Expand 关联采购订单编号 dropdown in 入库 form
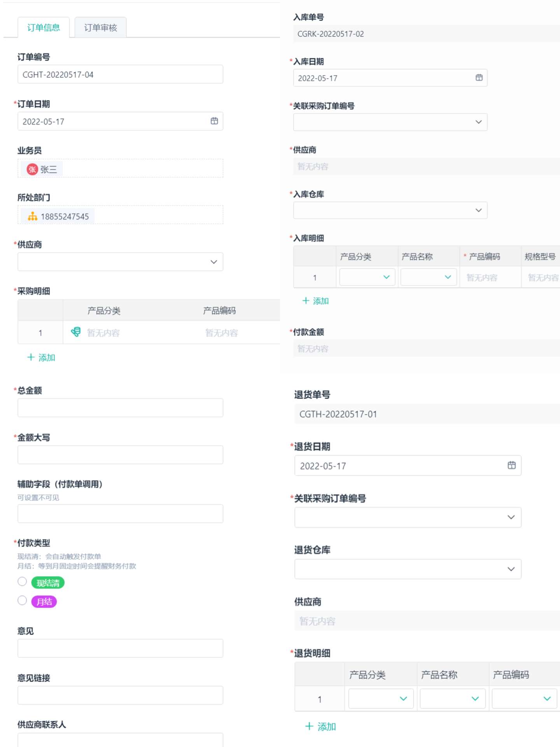This screenshot has height=747, width=560. 390,122
